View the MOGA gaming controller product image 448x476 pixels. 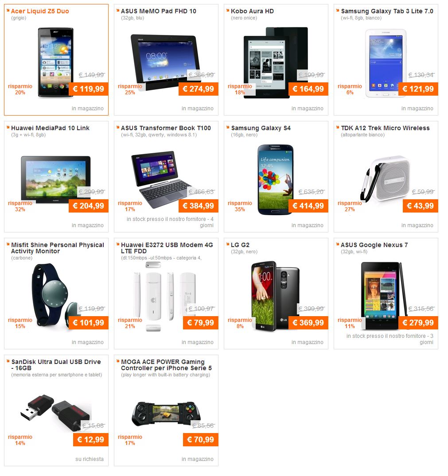click(166, 414)
